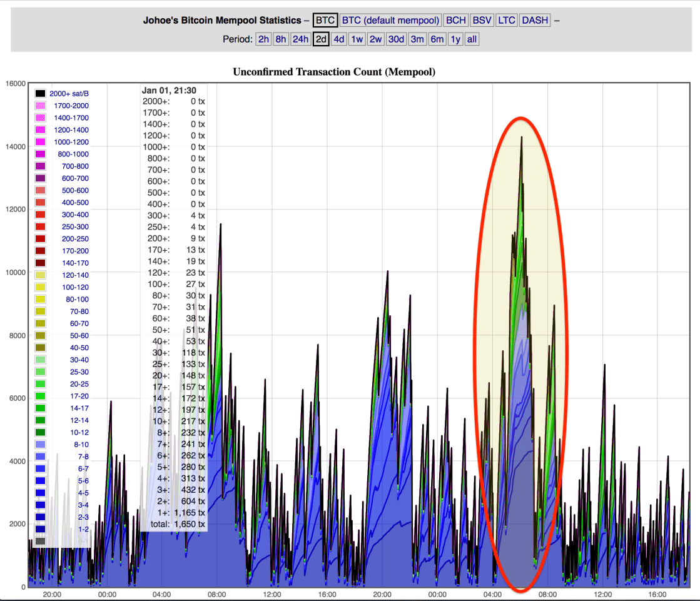Toggle the 300-400 red legend swatch
Screen dimensions: 700x601
[40, 215]
